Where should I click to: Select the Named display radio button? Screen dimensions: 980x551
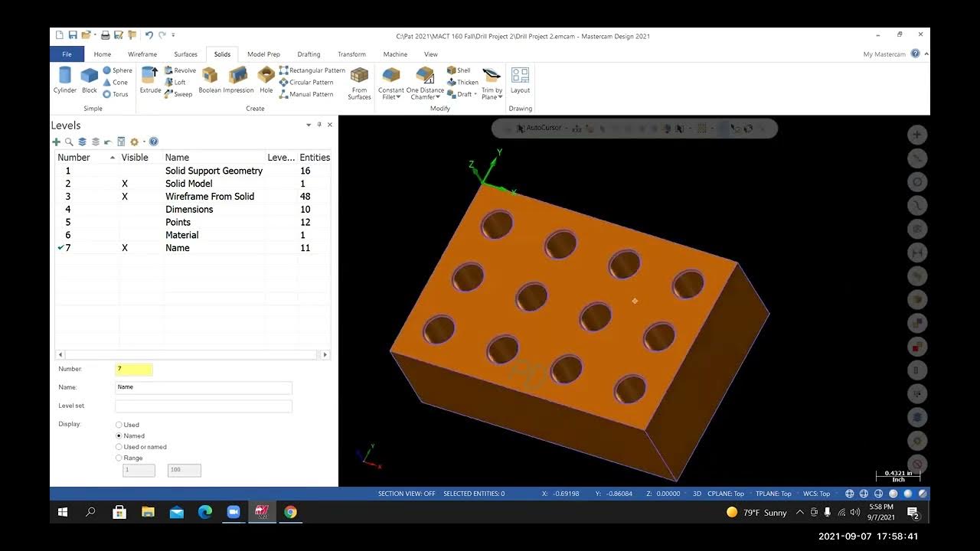point(119,435)
